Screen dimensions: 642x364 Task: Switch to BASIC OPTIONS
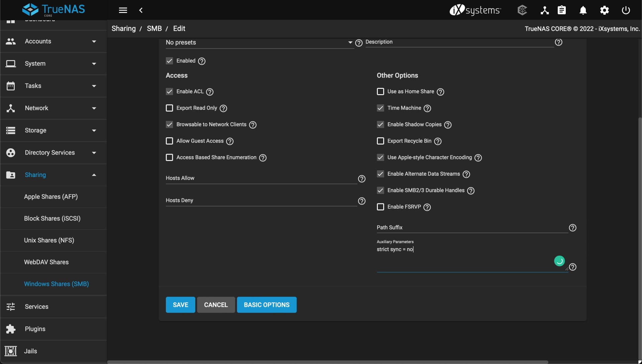(x=266, y=305)
